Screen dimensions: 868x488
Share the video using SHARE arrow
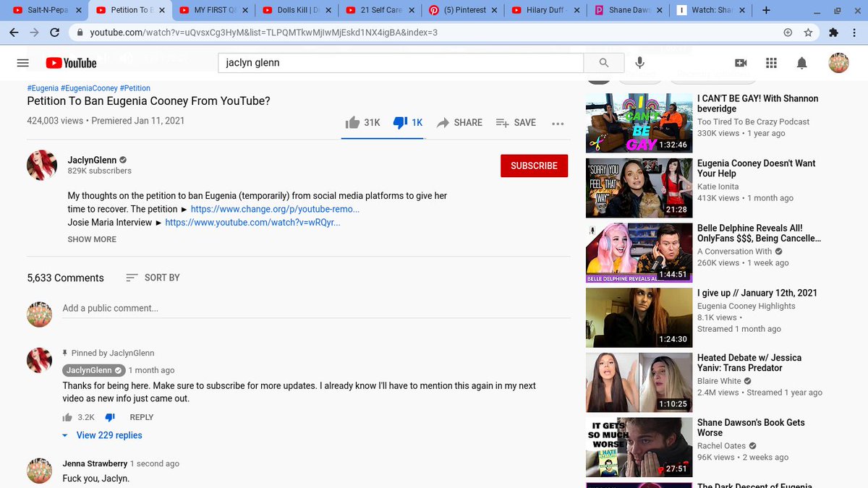[x=459, y=123]
